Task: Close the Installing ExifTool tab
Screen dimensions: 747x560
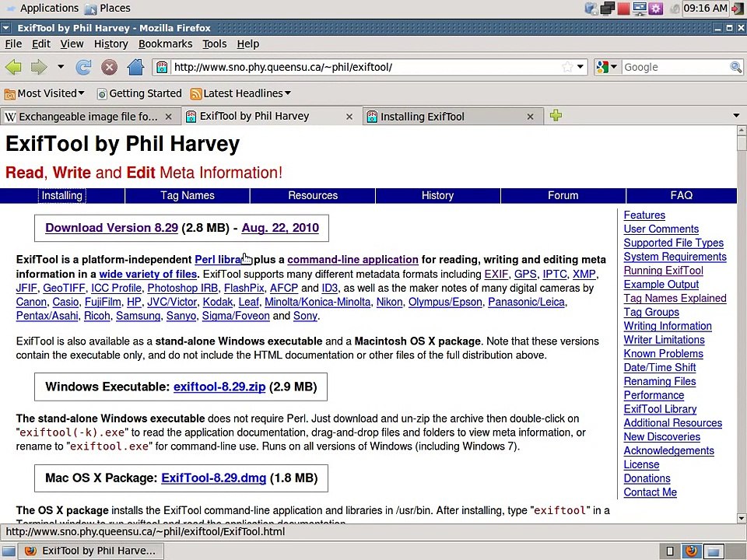Action: (530, 117)
